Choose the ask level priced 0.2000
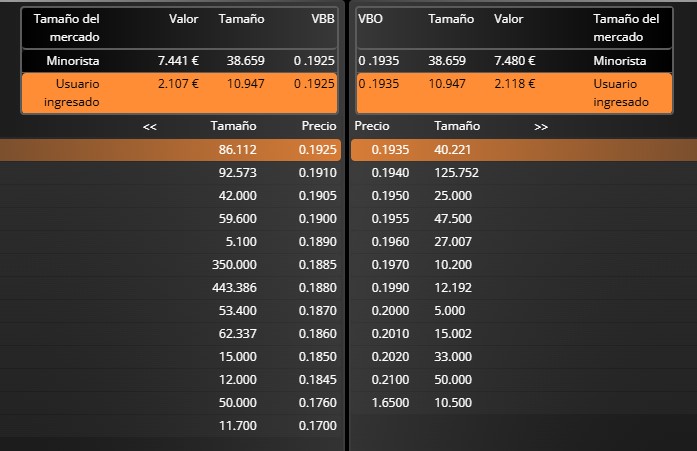The width and height of the screenshot is (697, 451). 390,311
